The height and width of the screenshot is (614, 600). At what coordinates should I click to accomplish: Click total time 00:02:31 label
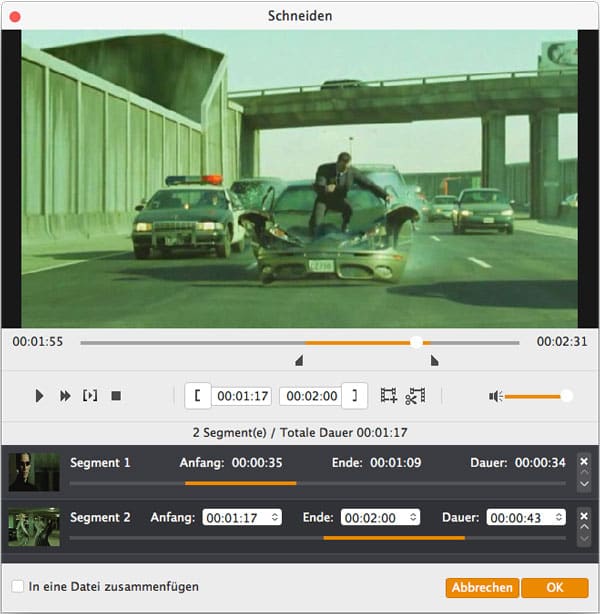click(562, 341)
